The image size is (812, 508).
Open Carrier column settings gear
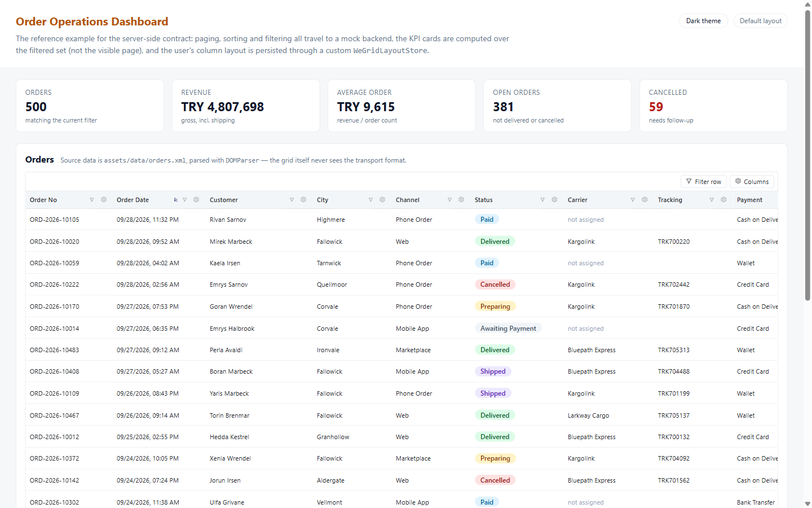pyautogui.click(x=645, y=200)
